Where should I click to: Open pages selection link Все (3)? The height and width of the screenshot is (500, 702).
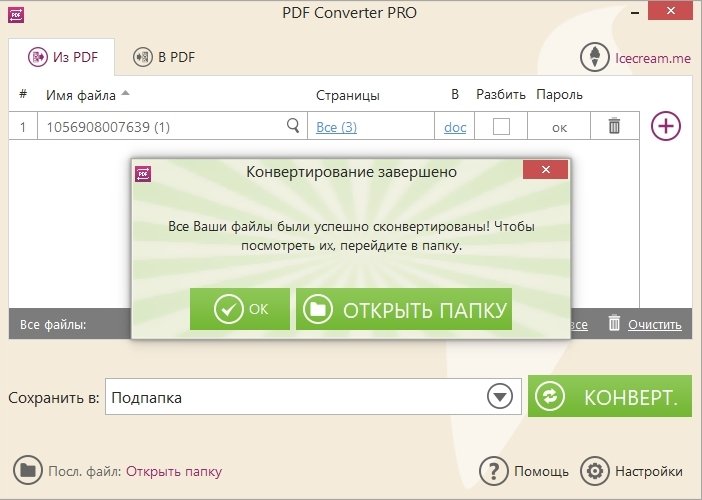[336, 127]
